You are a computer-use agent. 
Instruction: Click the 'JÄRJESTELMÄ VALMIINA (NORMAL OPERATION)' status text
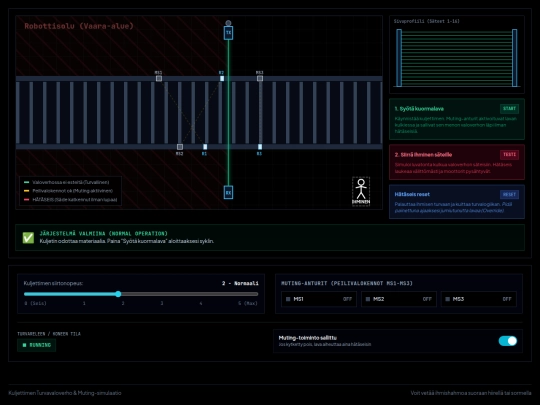[x=103, y=233]
